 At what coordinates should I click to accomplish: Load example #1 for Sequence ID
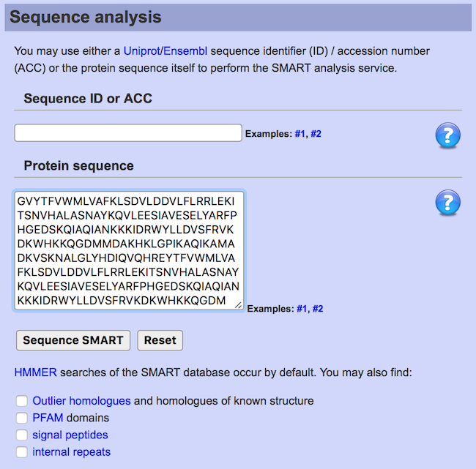[300, 135]
